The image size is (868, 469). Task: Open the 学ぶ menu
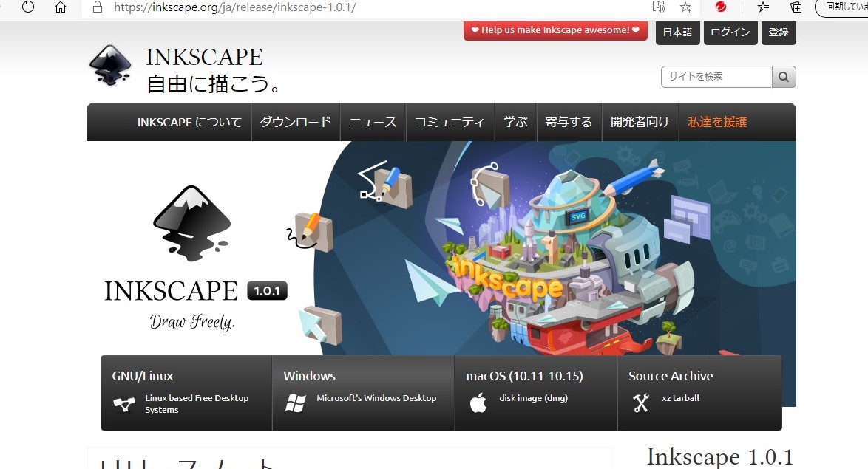pos(515,122)
